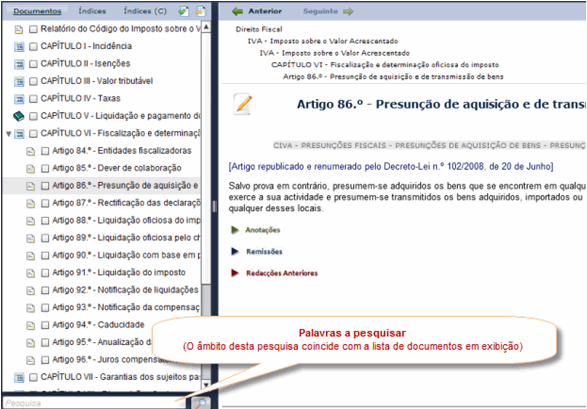Viewport: 587px width, 409px height.
Task: Open the edit note pencil icon
Action: [x=243, y=104]
